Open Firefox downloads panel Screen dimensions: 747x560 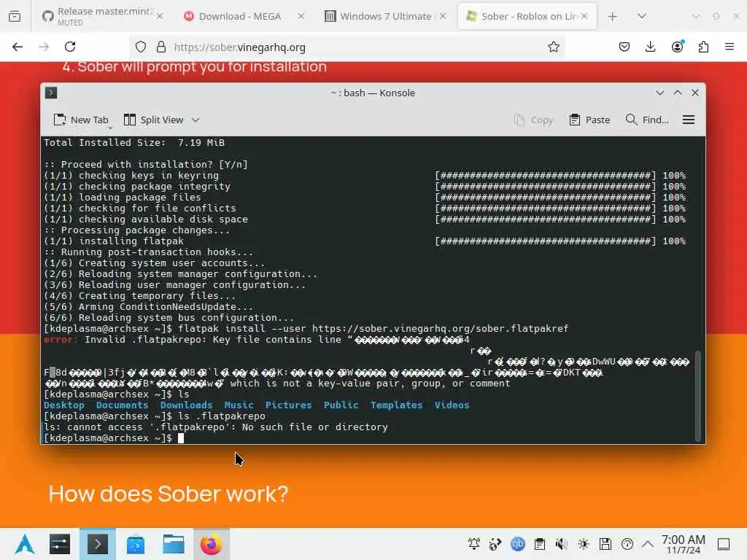(x=650, y=47)
